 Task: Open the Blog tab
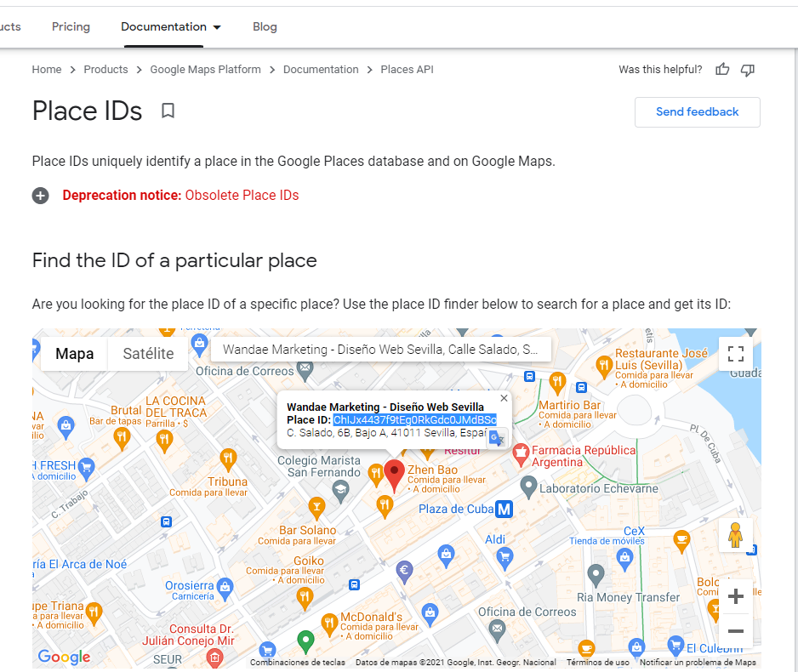[265, 27]
